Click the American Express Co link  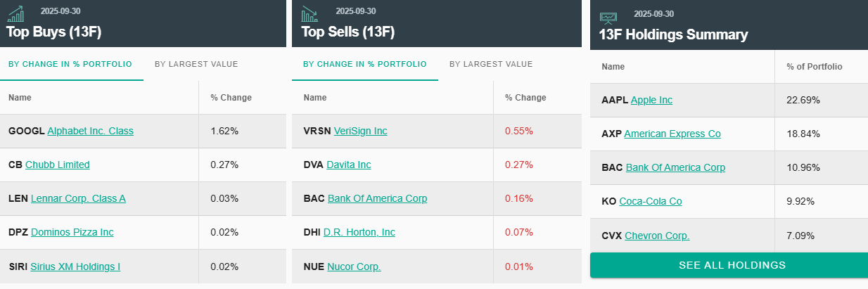point(672,134)
